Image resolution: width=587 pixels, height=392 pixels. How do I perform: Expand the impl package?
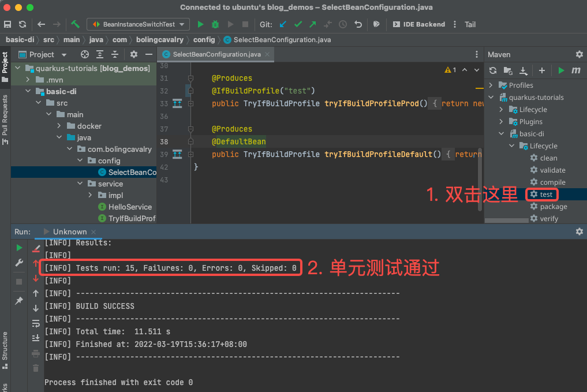[90, 196]
